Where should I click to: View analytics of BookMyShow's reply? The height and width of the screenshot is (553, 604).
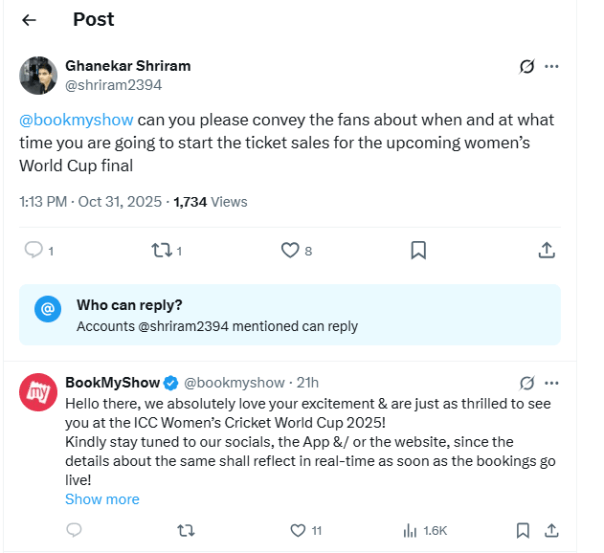tap(410, 530)
